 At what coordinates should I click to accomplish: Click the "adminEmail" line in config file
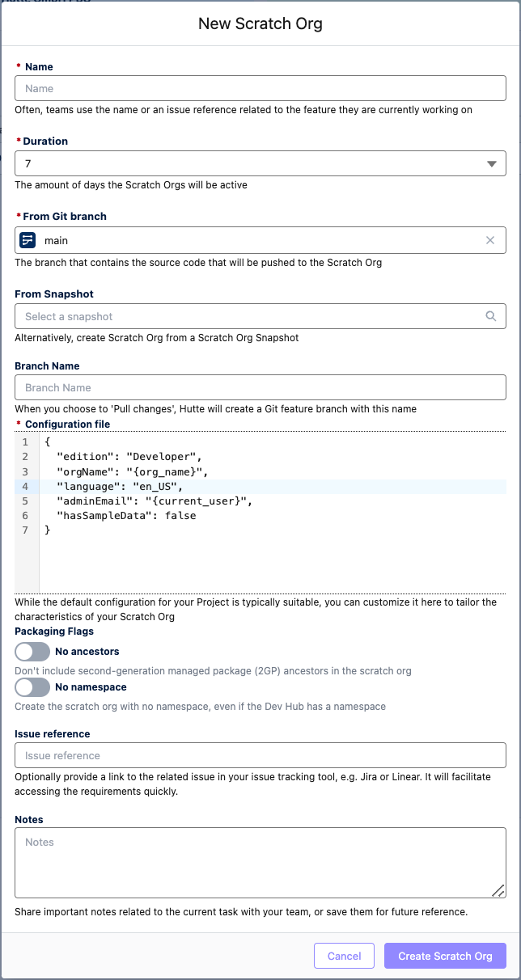coord(154,501)
